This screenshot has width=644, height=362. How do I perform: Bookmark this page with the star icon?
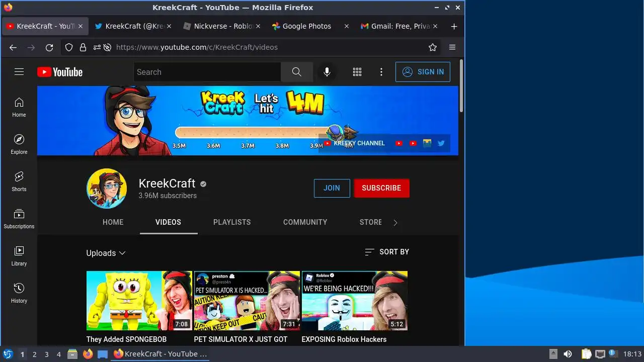click(433, 47)
